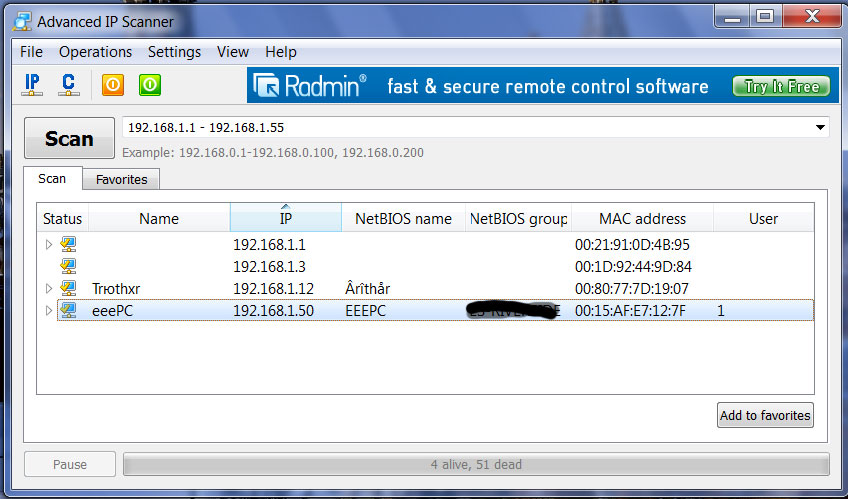Screen dimensions: 848x499
Task: Open the Operations menu
Action: 95,52
